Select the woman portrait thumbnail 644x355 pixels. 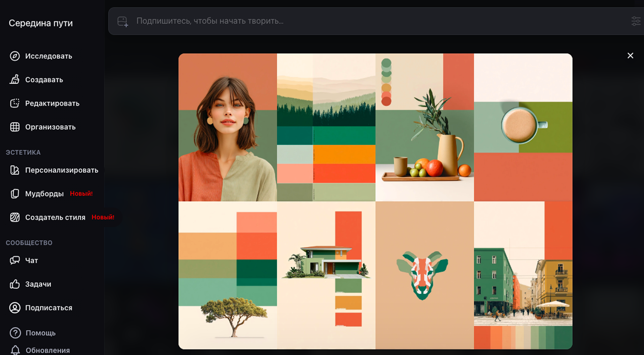[227, 127]
